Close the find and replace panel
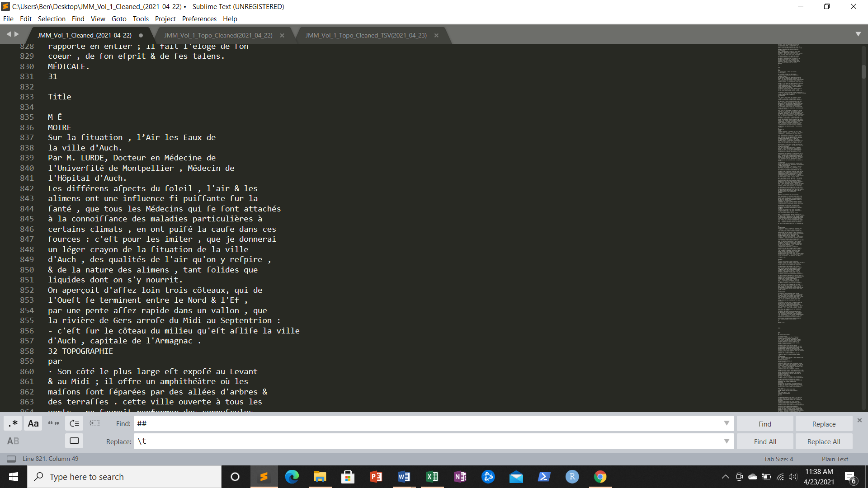 859,420
